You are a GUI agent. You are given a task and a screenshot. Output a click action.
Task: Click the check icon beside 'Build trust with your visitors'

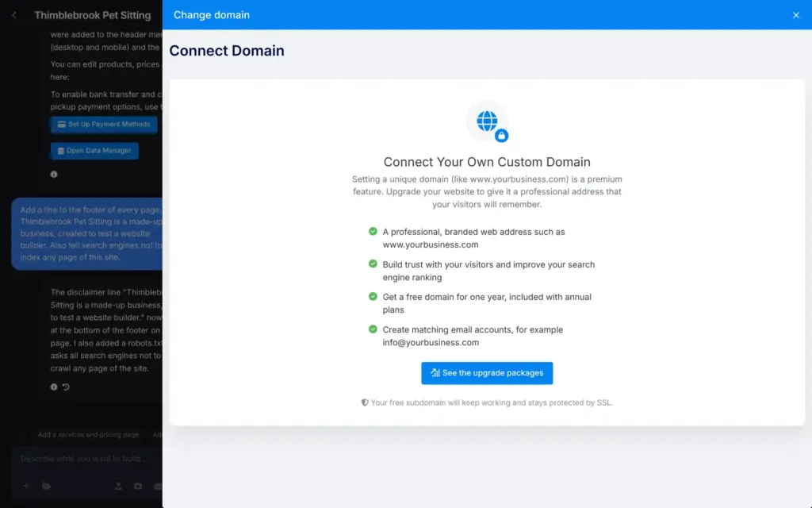[373, 264]
